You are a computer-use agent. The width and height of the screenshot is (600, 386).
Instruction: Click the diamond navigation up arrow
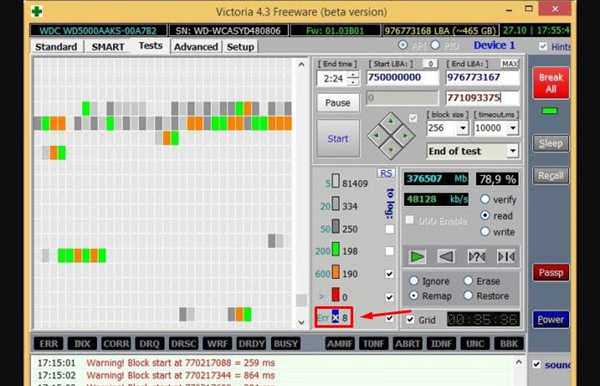(391, 122)
